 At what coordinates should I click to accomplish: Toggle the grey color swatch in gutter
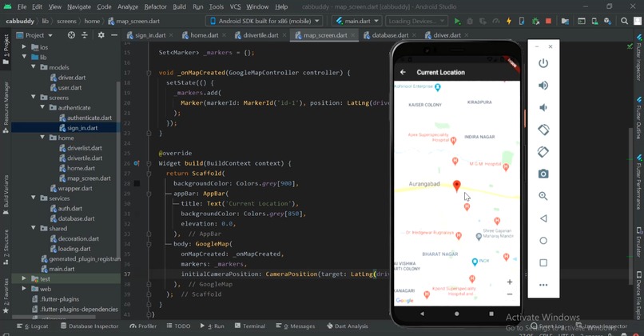point(137,183)
